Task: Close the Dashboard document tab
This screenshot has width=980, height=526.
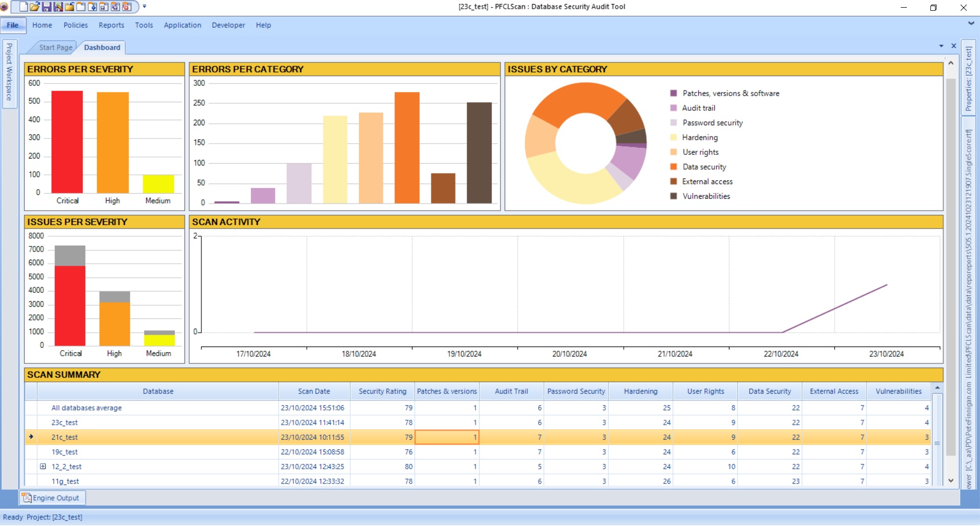Action: click(954, 46)
